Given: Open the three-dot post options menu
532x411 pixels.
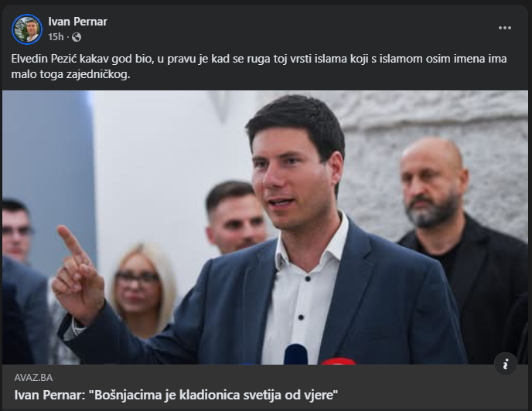Looking at the screenshot, I should pyautogui.click(x=504, y=28).
